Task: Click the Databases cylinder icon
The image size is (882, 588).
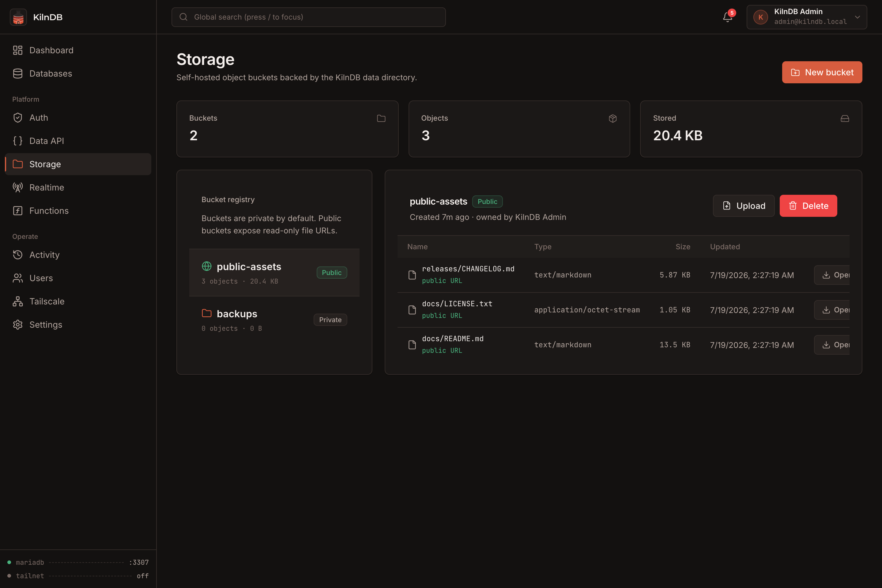Action: pyautogui.click(x=18, y=73)
